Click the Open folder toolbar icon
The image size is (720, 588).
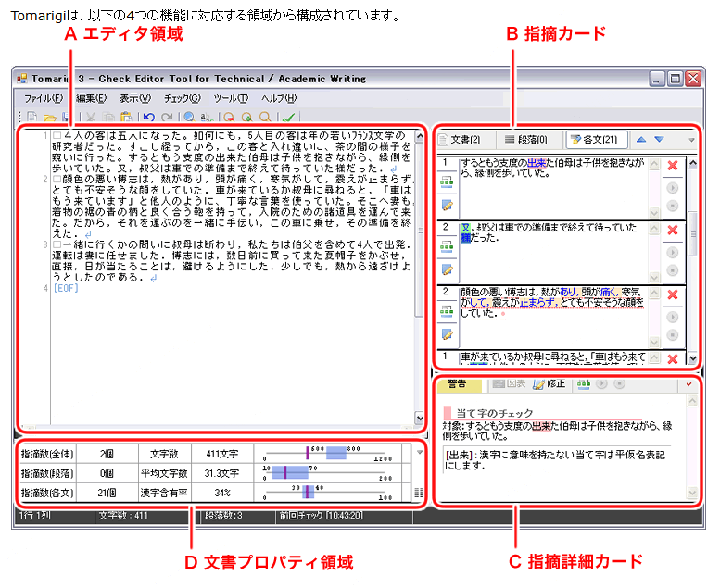pos(49,118)
